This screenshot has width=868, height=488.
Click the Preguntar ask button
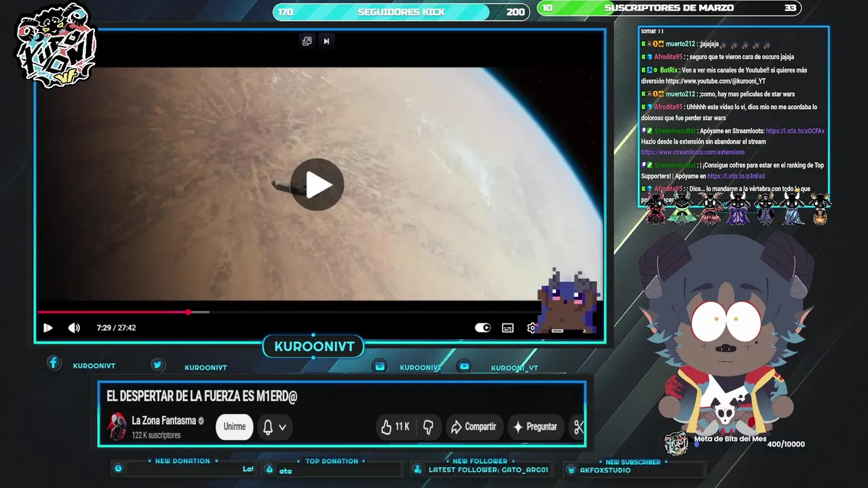535,427
